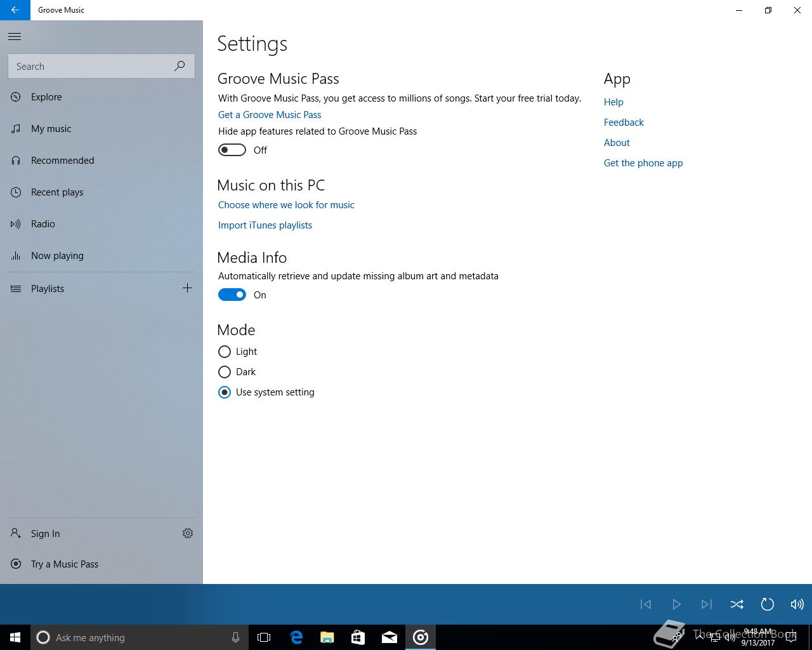Screen dimensions: 812x650
Task: Toggle Hide Groove Music Pass features switch
Action: tap(232, 150)
